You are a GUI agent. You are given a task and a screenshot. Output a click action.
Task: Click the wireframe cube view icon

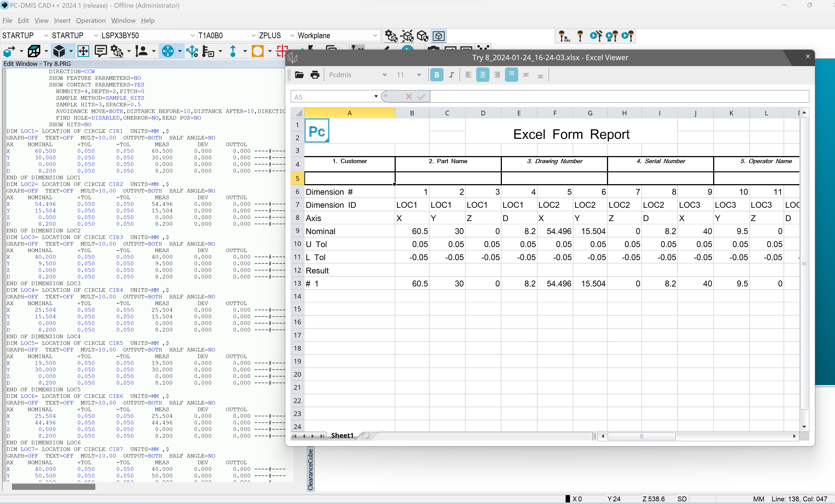click(x=34, y=52)
